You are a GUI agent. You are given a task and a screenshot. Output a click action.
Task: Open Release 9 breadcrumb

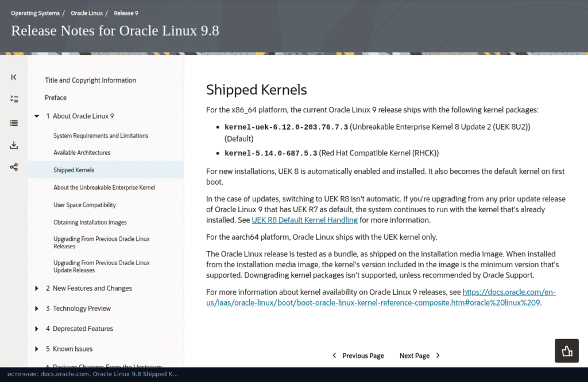click(x=126, y=13)
